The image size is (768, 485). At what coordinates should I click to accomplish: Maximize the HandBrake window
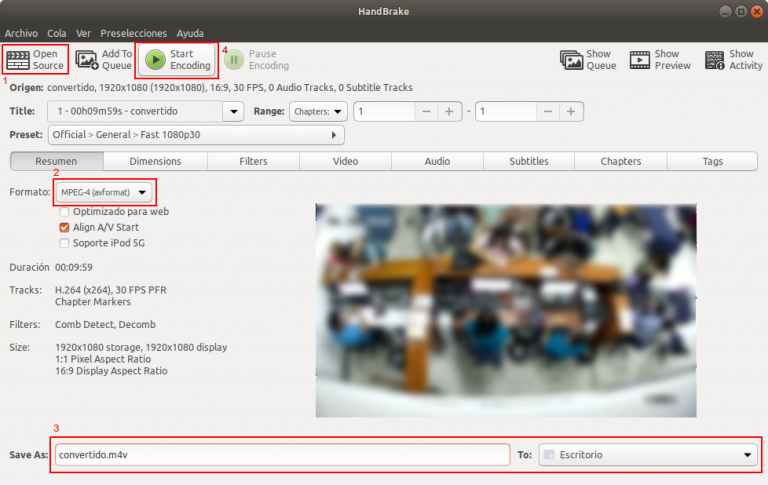pyautogui.click(x=741, y=11)
